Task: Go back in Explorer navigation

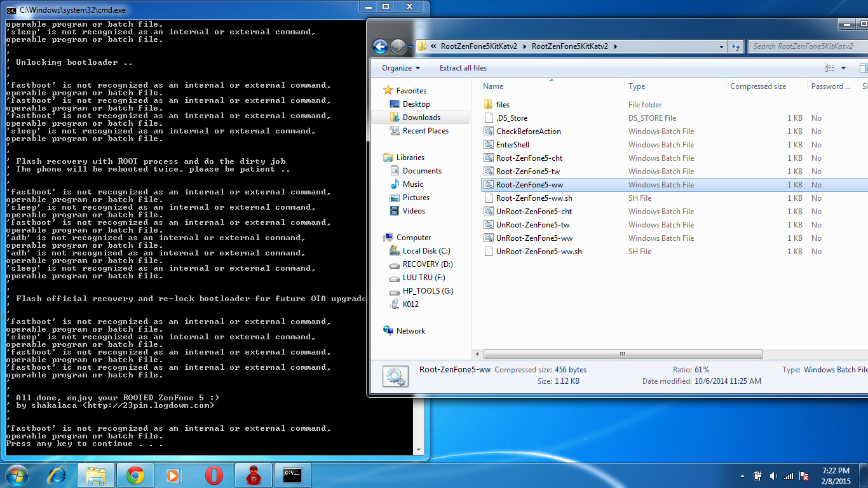Action: (x=380, y=46)
